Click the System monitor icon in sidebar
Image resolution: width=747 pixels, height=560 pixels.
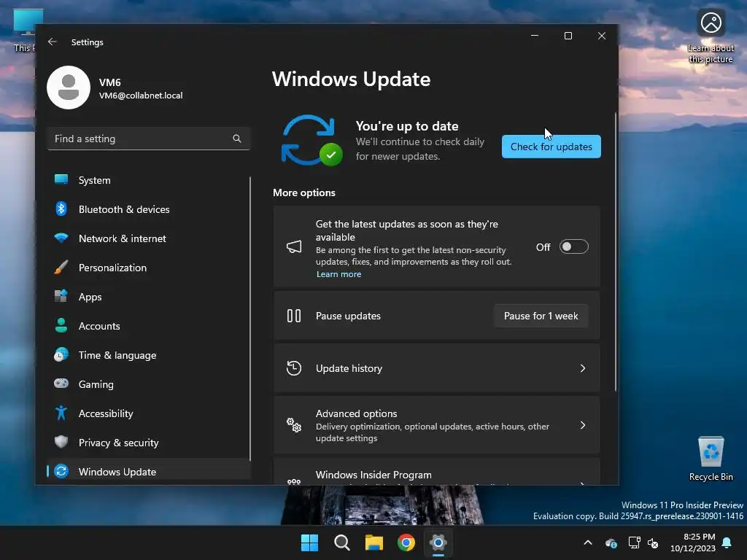coord(61,179)
